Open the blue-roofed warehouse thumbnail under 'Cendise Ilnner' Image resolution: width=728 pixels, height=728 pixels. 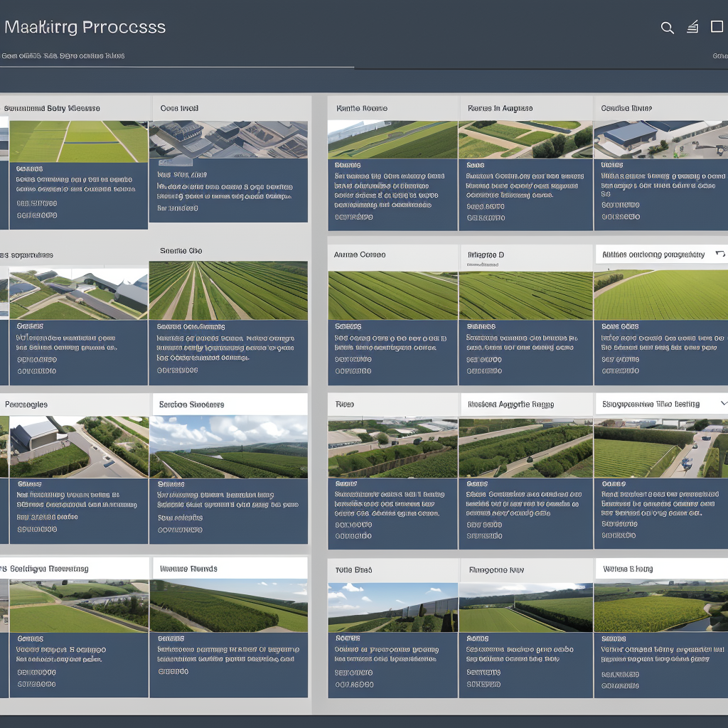660,139
